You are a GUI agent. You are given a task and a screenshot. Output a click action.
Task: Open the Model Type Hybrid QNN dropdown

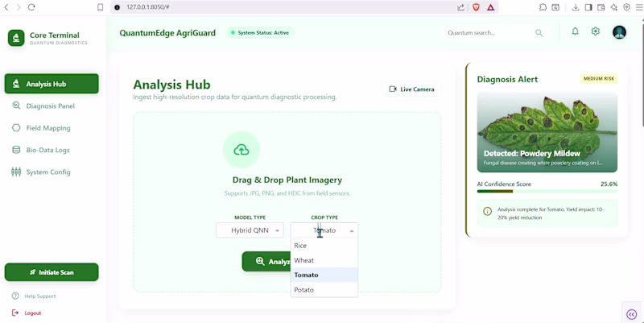[250, 230]
